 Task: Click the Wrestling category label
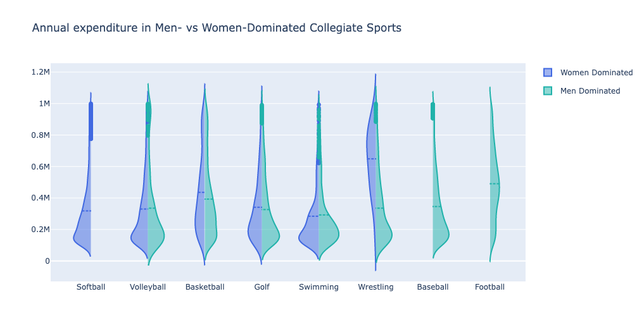pos(376,287)
